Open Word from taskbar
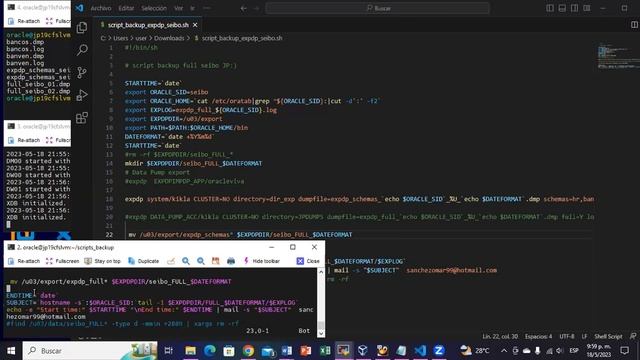 287,351
